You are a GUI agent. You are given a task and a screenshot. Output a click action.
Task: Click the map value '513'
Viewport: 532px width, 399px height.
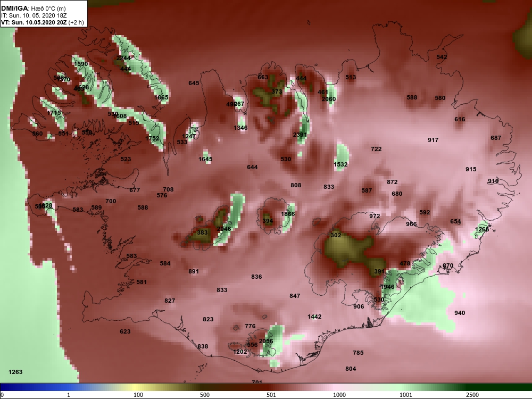point(351,77)
